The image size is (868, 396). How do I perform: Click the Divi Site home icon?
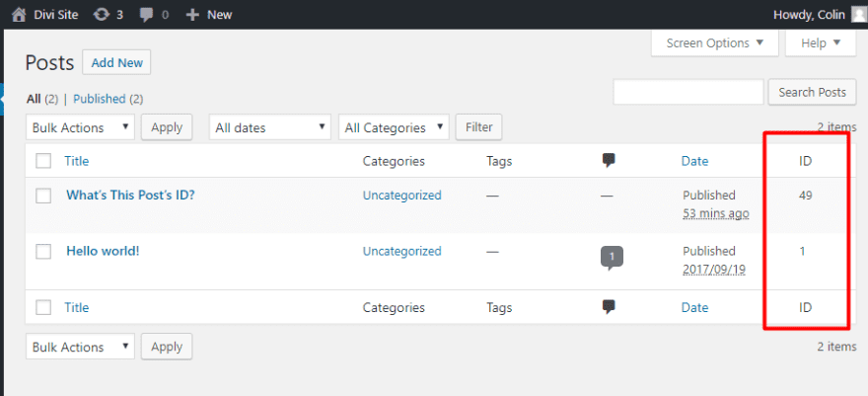[19, 15]
